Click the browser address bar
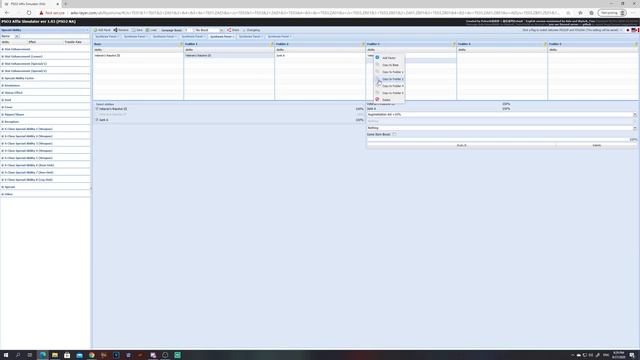The image size is (640, 360). coord(314,13)
